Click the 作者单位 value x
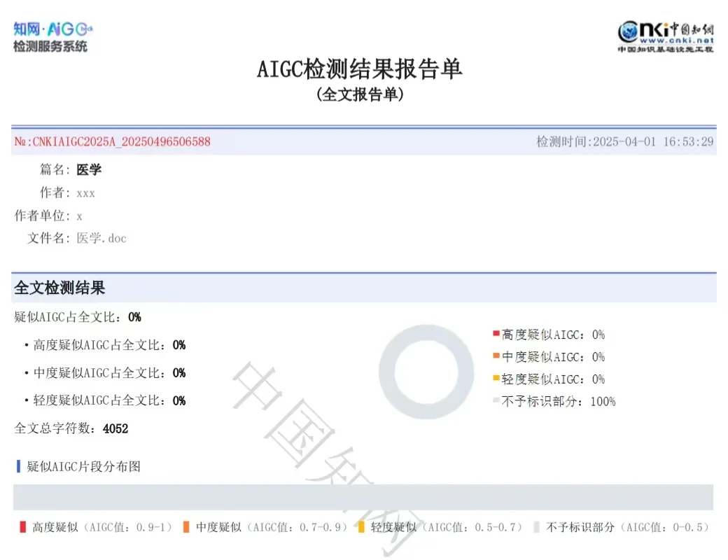728x560 pixels. click(x=79, y=216)
